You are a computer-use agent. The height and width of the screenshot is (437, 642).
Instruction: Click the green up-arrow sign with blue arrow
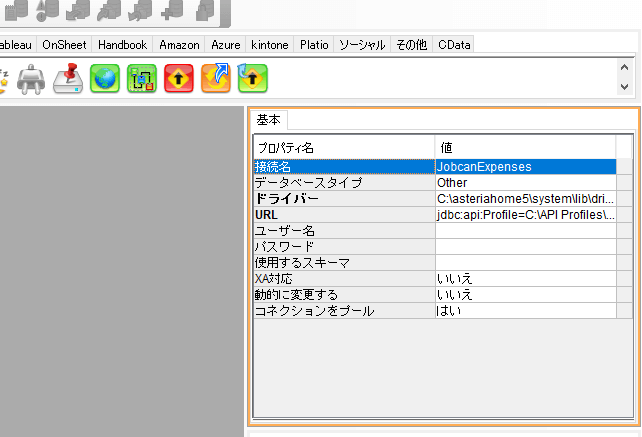tap(253, 78)
